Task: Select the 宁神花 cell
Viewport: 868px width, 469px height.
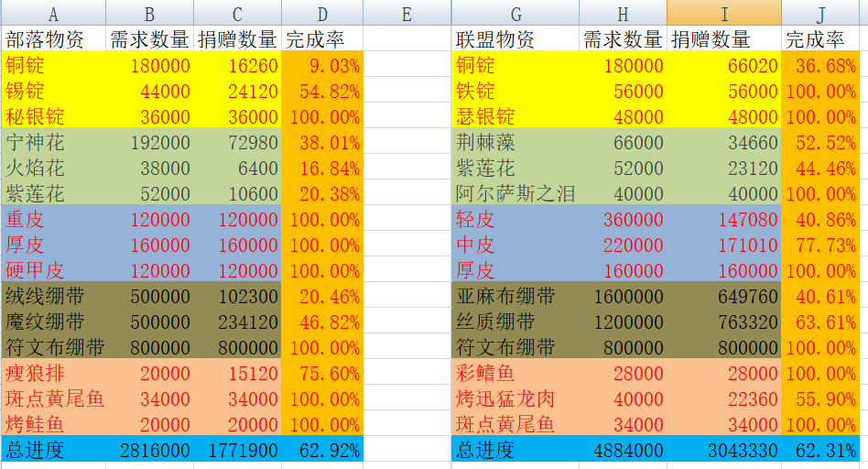Action: pos(53,142)
